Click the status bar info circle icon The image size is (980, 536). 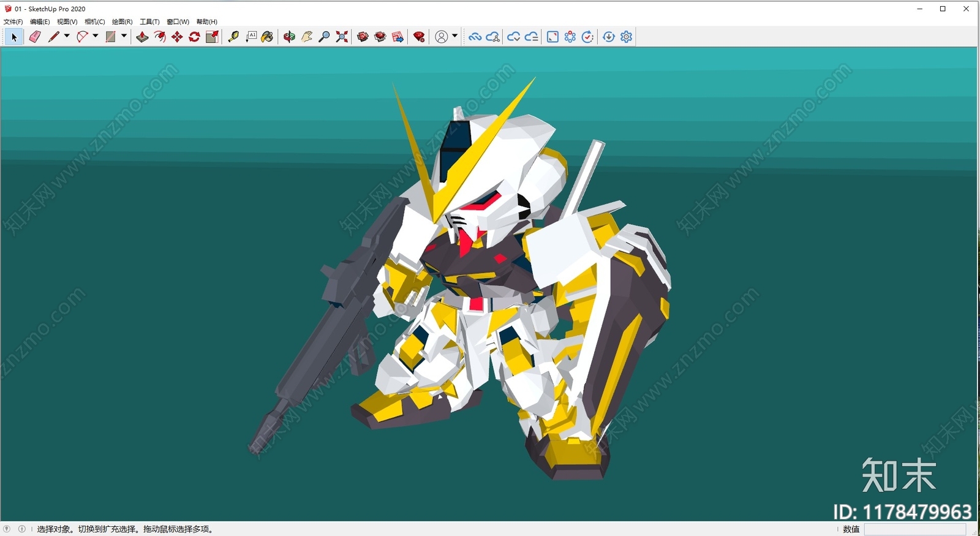pos(22,529)
